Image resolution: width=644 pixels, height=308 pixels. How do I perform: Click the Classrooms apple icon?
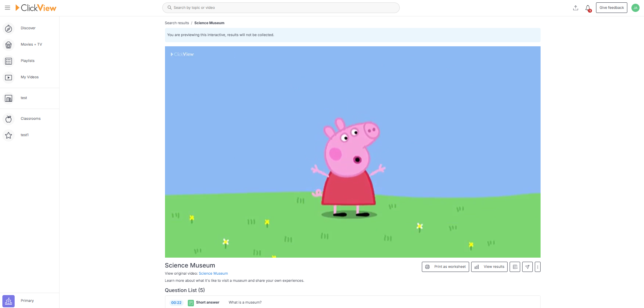tap(9, 119)
